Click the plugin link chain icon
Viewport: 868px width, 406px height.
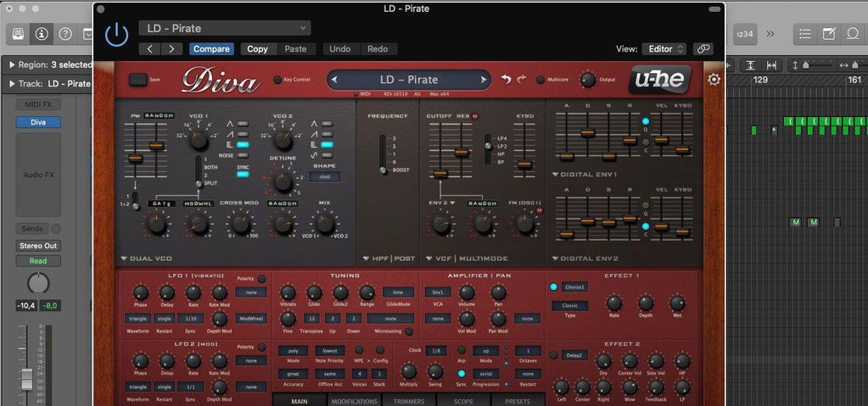703,48
